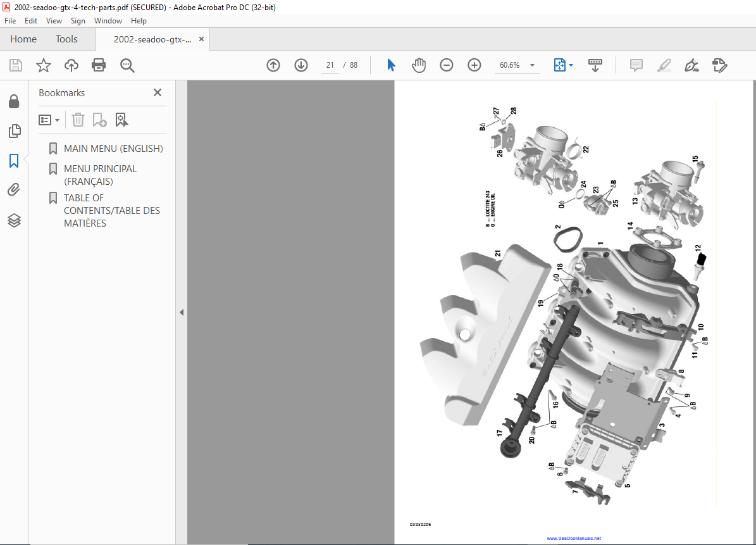This screenshot has width=756, height=545.
Task: Open the fit page options dropdown arrow
Action: point(571,65)
